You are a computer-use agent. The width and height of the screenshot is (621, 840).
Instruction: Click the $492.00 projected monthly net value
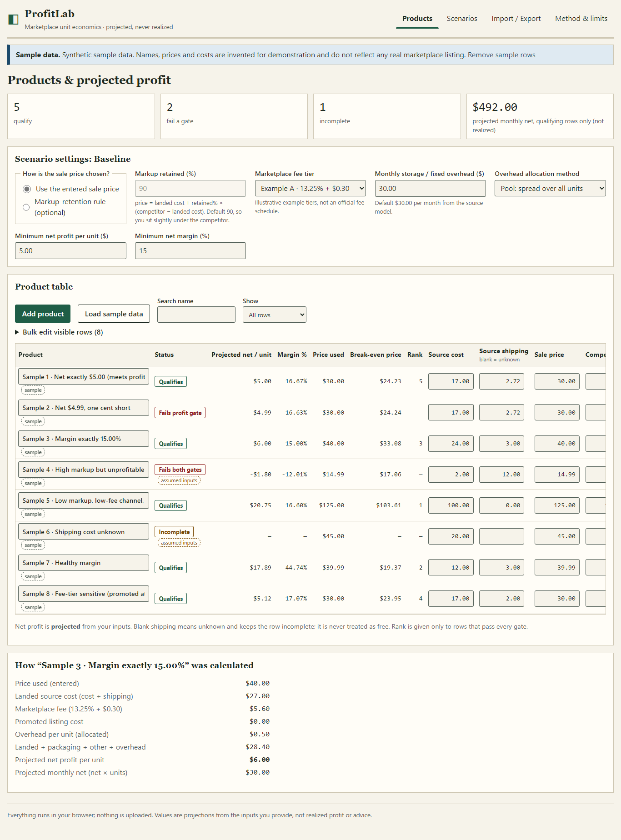pos(495,107)
